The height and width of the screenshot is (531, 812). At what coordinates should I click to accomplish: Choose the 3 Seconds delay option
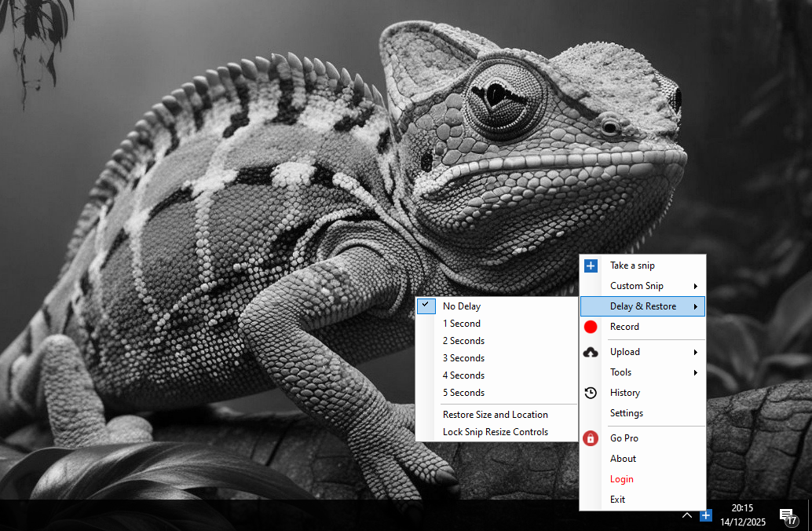pos(463,358)
